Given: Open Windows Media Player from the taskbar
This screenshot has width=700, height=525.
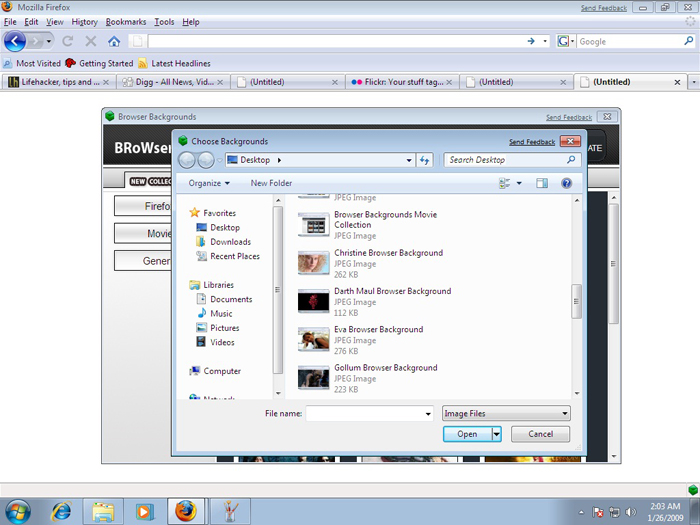Looking at the screenshot, I should (144, 512).
